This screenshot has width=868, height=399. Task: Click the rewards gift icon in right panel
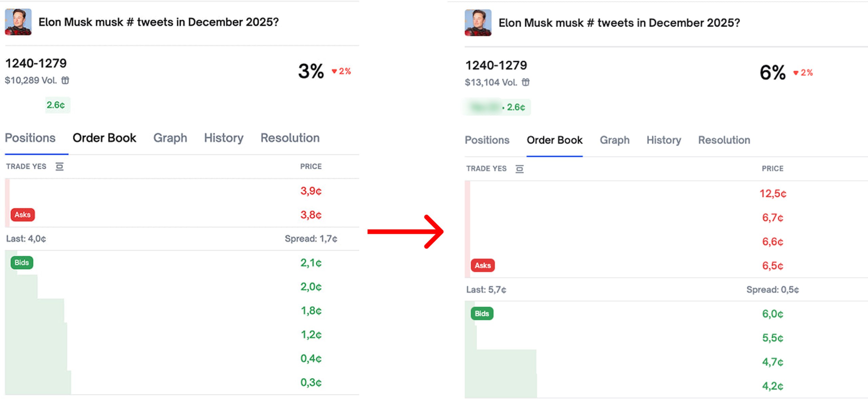coord(526,82)
